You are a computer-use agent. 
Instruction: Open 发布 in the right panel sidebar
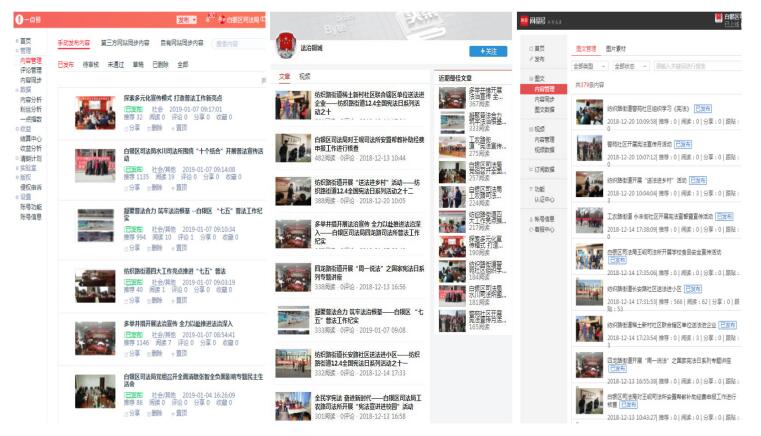[537, 59]
